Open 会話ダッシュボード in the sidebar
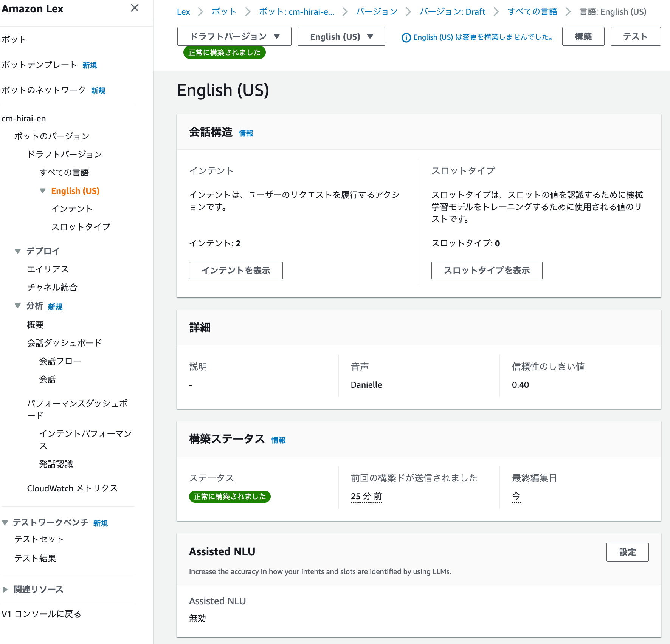This screenshot has width=670, height=644. click(x=64, y=343)
